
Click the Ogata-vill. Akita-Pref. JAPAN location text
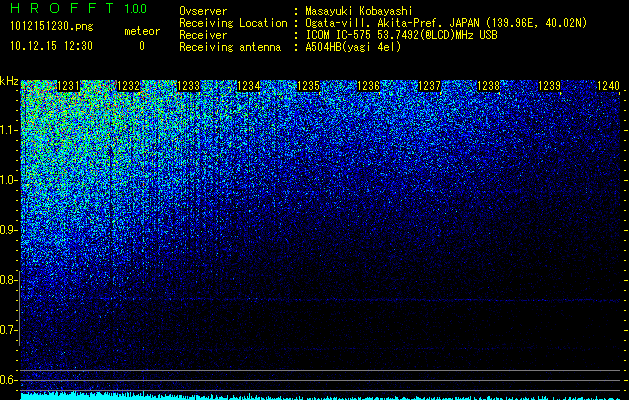pos(446,23)
